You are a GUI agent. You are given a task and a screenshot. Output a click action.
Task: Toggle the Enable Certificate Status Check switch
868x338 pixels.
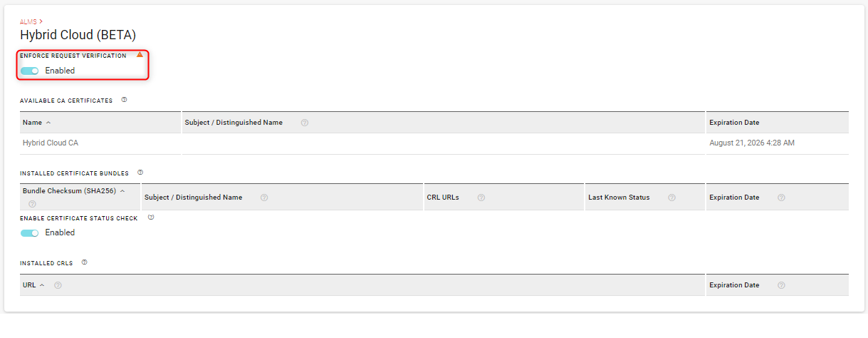click(30, 232)
